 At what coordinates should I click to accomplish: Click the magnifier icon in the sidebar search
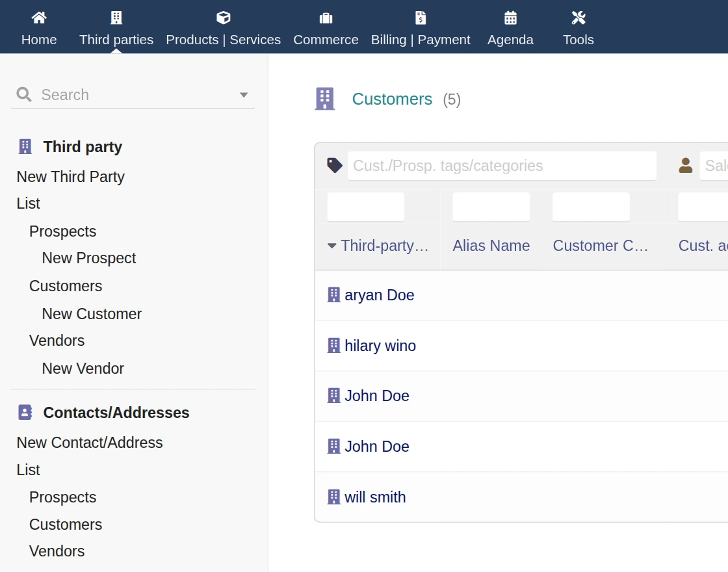[x=24, y=95]
